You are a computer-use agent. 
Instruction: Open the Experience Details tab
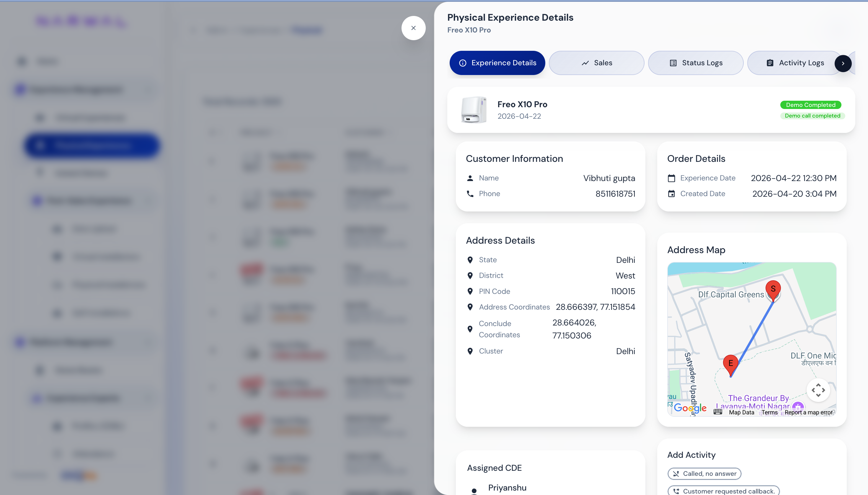497,63
